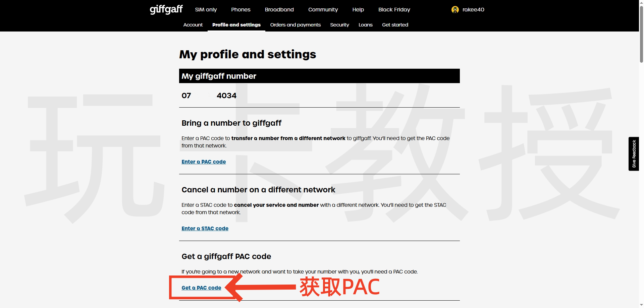Open the Orders and payments tab
The image size is (644, 308).
click(295, 24)
